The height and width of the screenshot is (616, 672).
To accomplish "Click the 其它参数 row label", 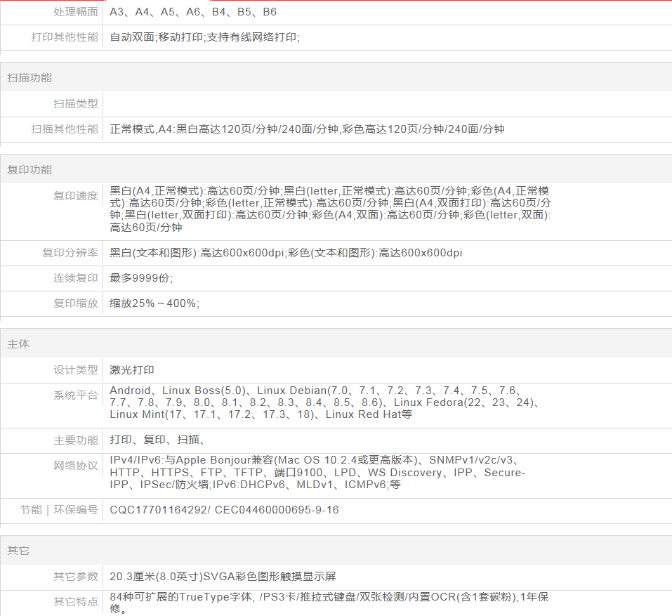I will 76,577.
